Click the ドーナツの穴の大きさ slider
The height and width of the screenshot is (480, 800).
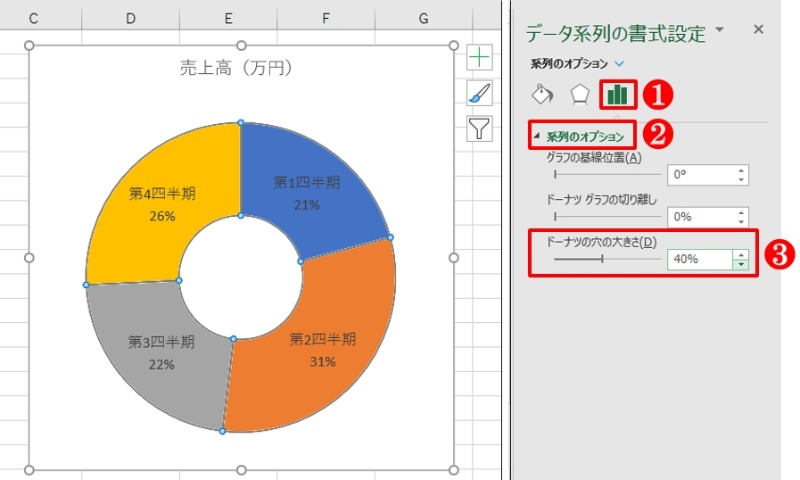tap(602, 258)
